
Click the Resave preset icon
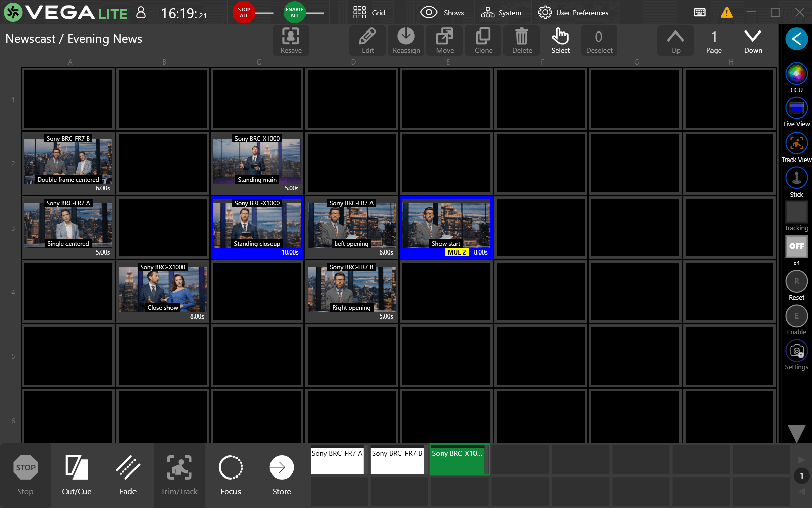click(291, 40)
